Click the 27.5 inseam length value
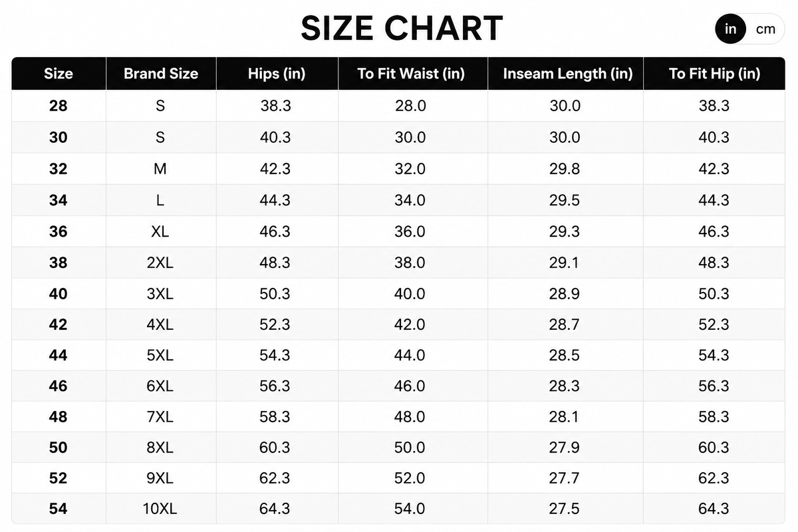This screenshot has width=798, height=532. [x=565, y=509]
